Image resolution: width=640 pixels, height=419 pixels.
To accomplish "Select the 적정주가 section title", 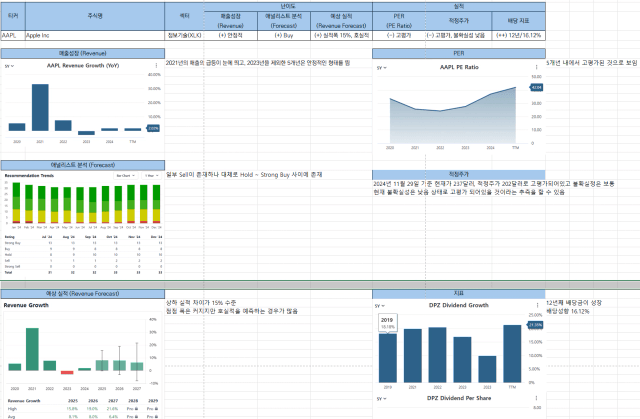I will pos(459,174).
